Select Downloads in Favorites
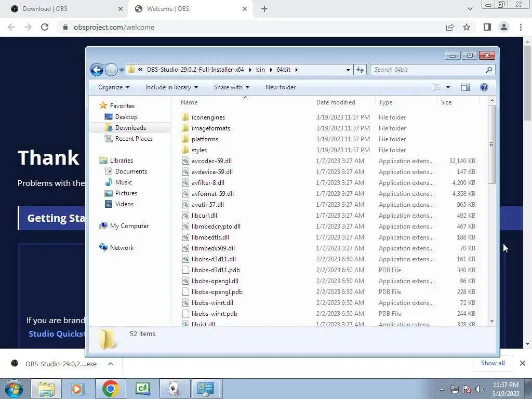 pyautogui.click(x=130, y=128)
